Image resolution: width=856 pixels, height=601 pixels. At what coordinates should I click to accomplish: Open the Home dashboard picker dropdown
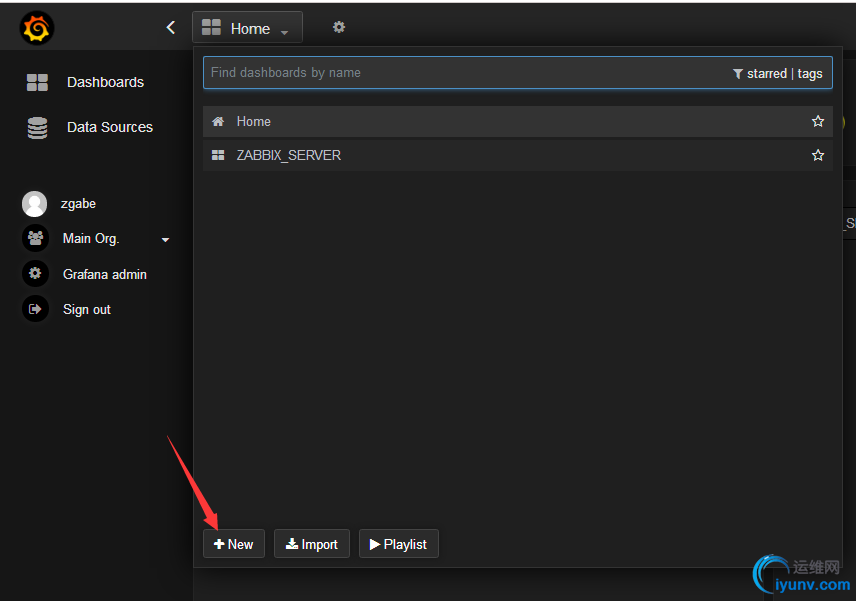pos(247,28)
